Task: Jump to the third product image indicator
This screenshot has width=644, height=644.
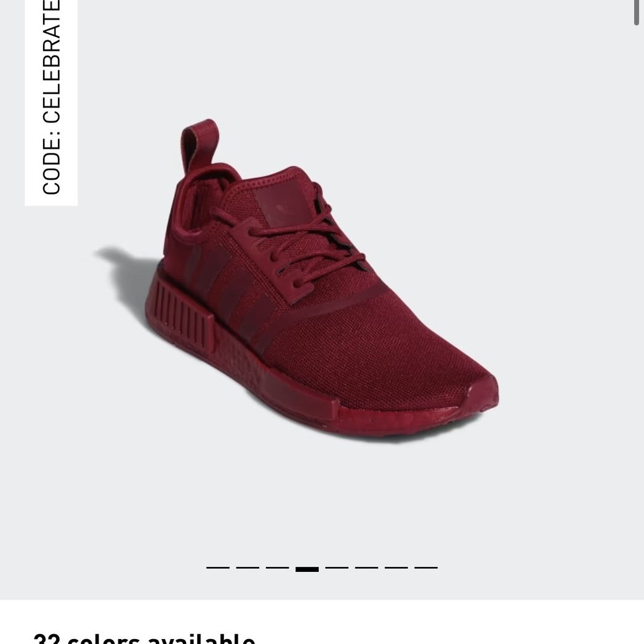Action: [277, 568]
